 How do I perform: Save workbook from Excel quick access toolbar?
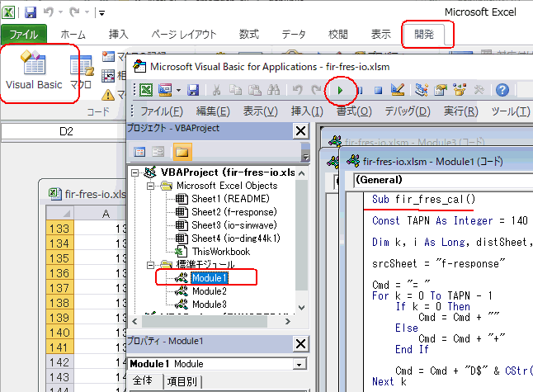coord(31,13)
